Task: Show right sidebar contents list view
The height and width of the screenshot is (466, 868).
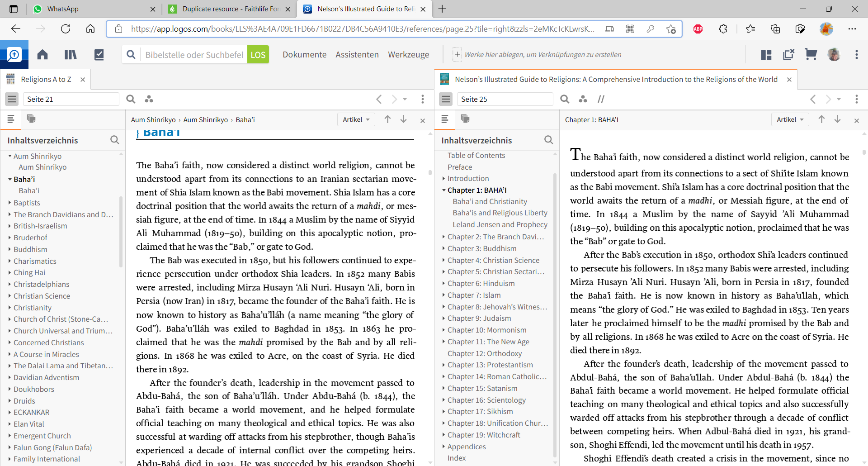Action: [x=445, y=119]
